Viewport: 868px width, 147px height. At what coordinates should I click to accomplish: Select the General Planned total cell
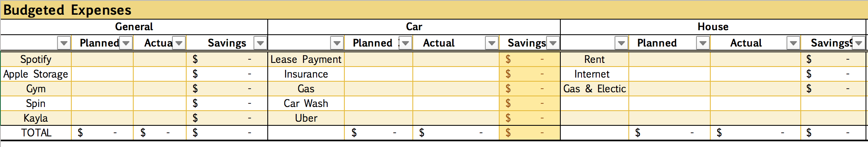click(x=102, y=133)
